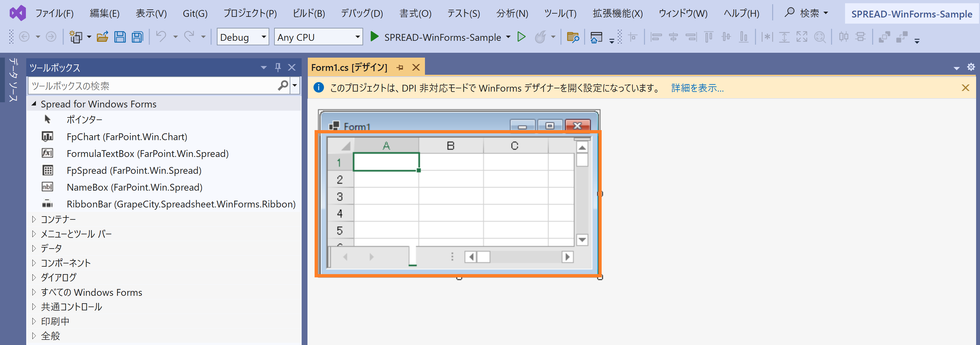Open the toolbox window position dropdown

(264, 67)
